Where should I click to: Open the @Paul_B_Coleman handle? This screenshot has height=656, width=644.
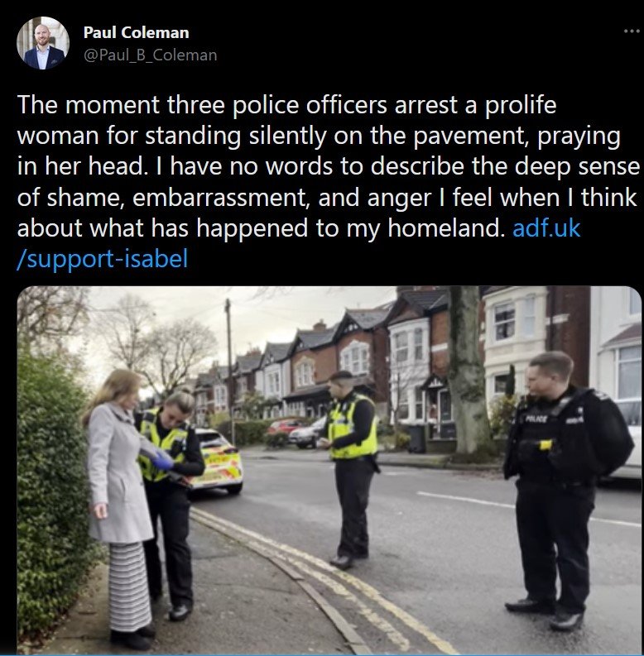[x=151, y=55]
